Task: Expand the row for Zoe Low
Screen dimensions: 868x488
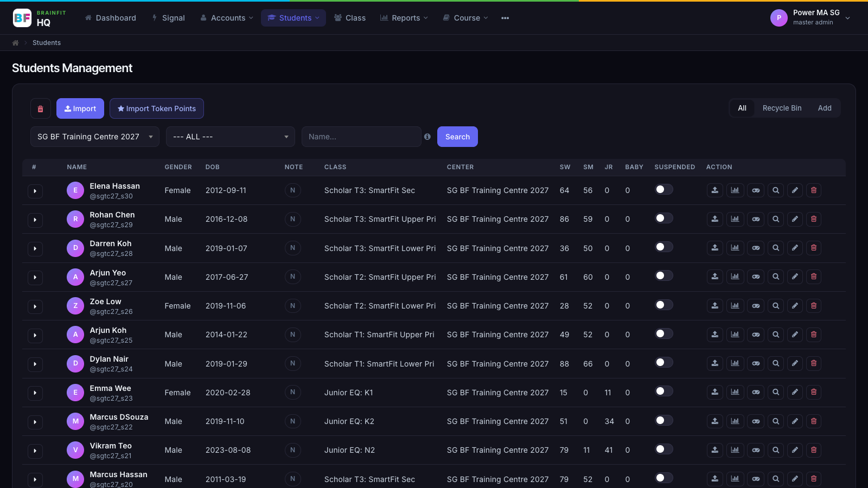Action: click(x=35, y=306)
